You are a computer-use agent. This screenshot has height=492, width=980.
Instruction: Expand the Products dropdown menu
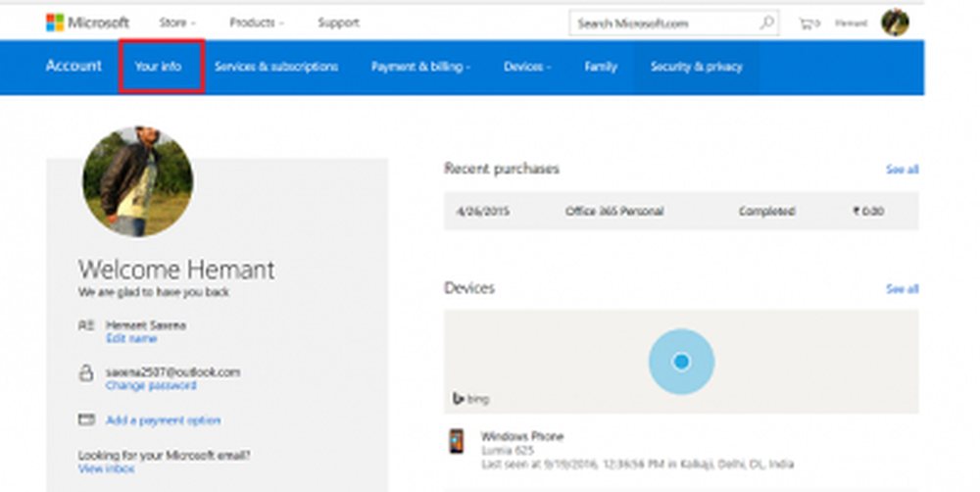click(256, 24)
